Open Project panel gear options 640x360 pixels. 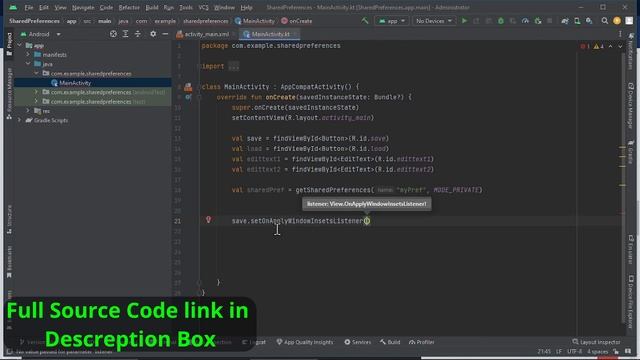[x=153, y=34]
